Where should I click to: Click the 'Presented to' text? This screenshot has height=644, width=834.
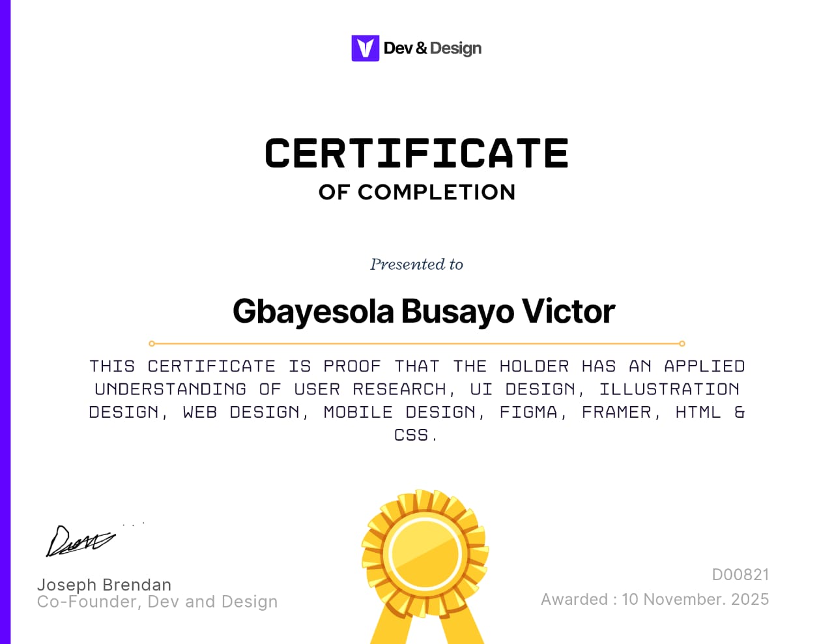[417, 264]
